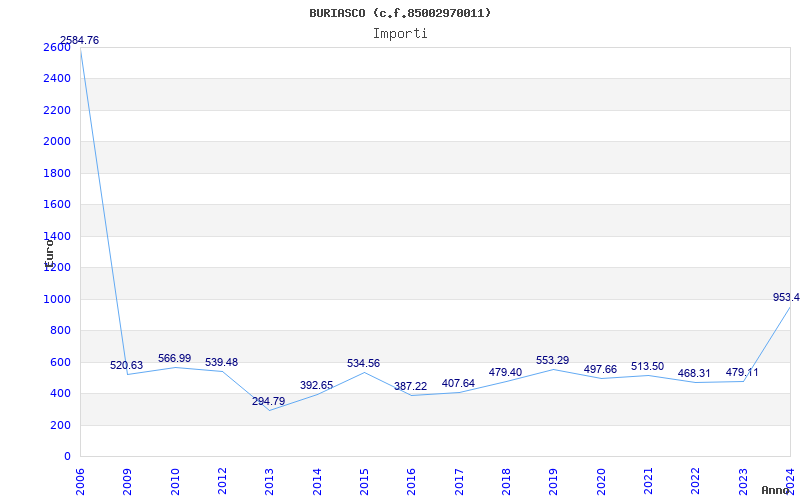
Task: Select the 294.79 data label
Action: (x=268, y=401)
